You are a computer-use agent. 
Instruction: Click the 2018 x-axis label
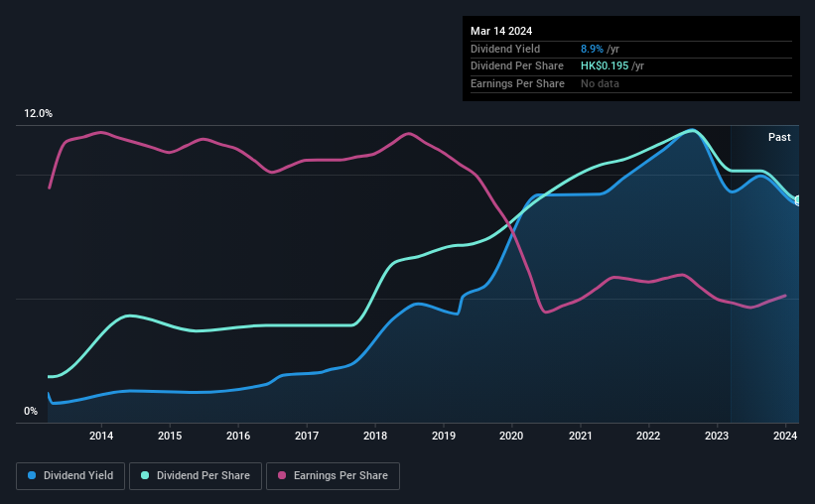(x=375, y=436)
